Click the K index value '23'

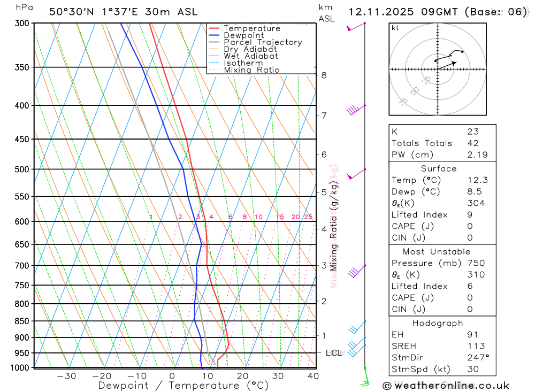tap(473, 132)
